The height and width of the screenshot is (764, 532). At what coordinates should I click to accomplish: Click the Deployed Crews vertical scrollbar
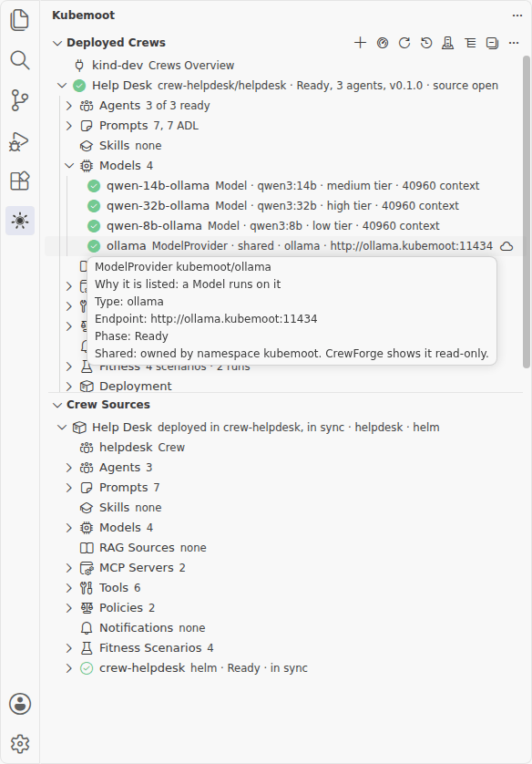click(x=527, y=212)
